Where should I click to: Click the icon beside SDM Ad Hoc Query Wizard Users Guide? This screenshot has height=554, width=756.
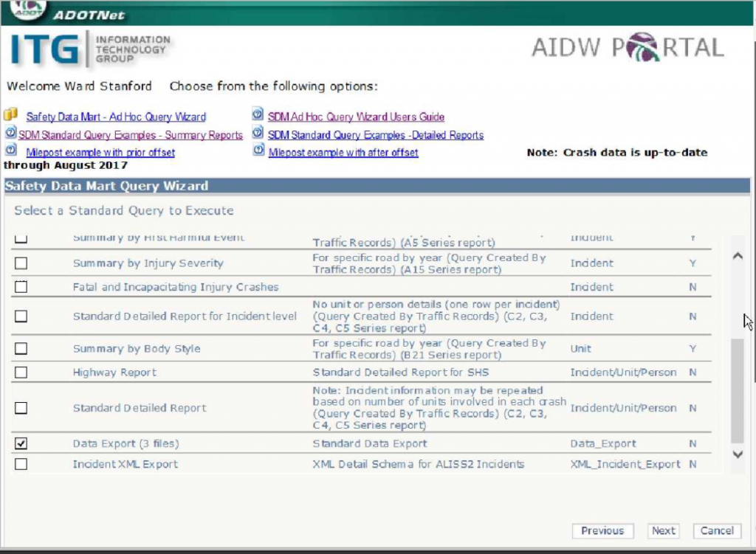tap(257, 115)
